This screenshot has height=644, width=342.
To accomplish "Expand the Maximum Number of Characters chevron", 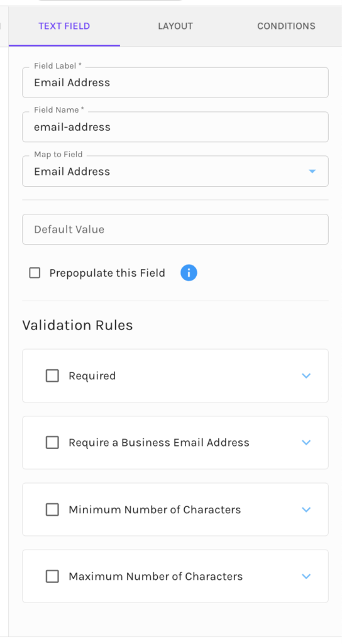I will tap(306, 577).
